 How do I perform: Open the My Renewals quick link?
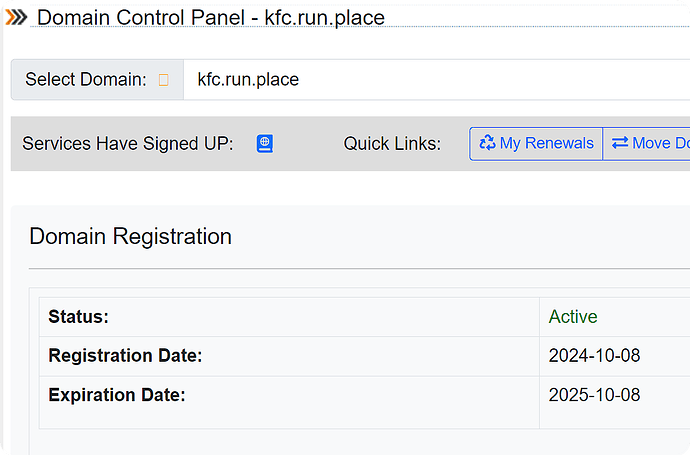[536, 143]
